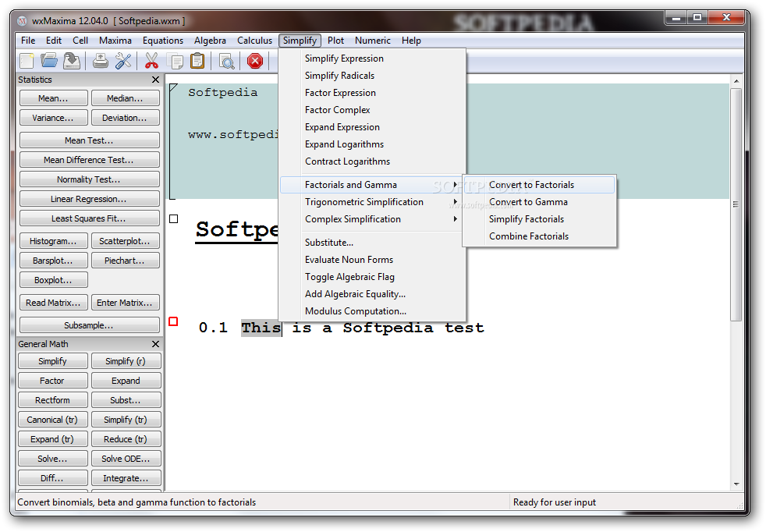Screen dimensions: 766x532
Task: Open the Edit menu
Action: [x=54, y=41]
